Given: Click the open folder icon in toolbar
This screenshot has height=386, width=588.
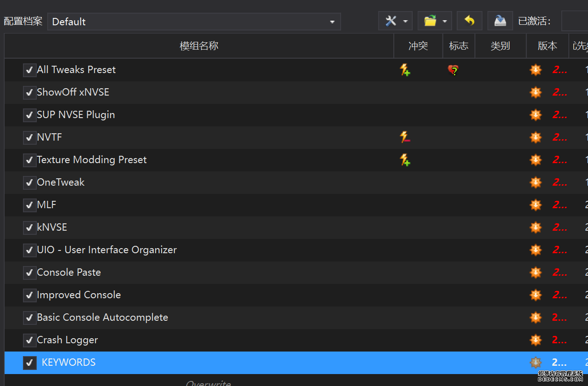Looking at the screenshot, I should click(430, 21).
